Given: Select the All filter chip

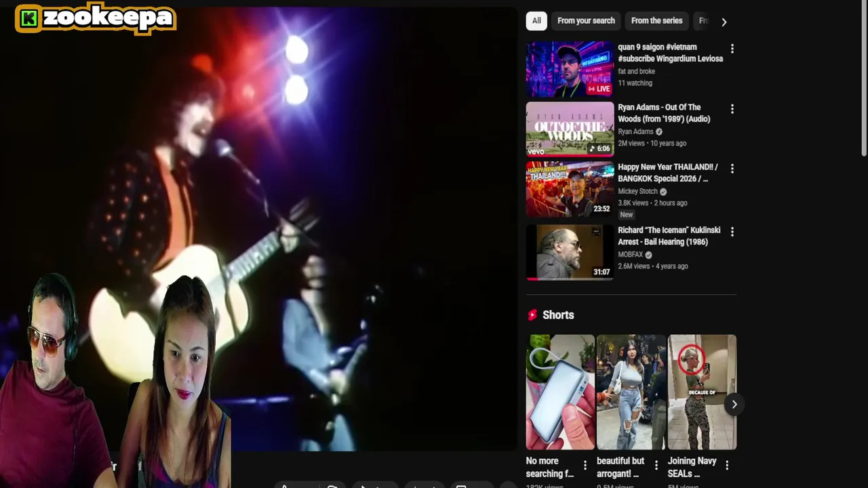Looking at the screenshot, I should point(536,21).
